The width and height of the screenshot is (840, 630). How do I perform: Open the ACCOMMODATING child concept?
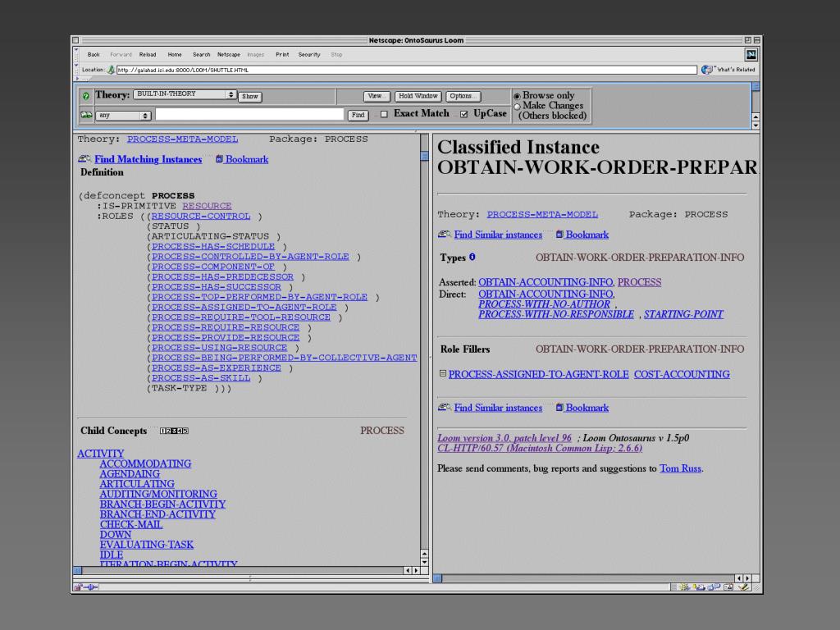point(145,464)
